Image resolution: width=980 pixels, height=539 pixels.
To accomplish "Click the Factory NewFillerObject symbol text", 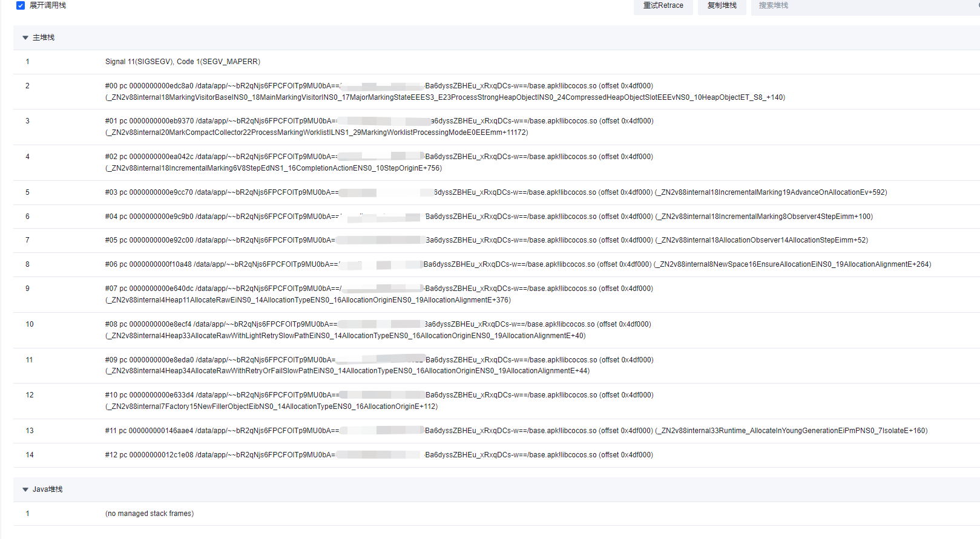I will [x=271, y=407].
